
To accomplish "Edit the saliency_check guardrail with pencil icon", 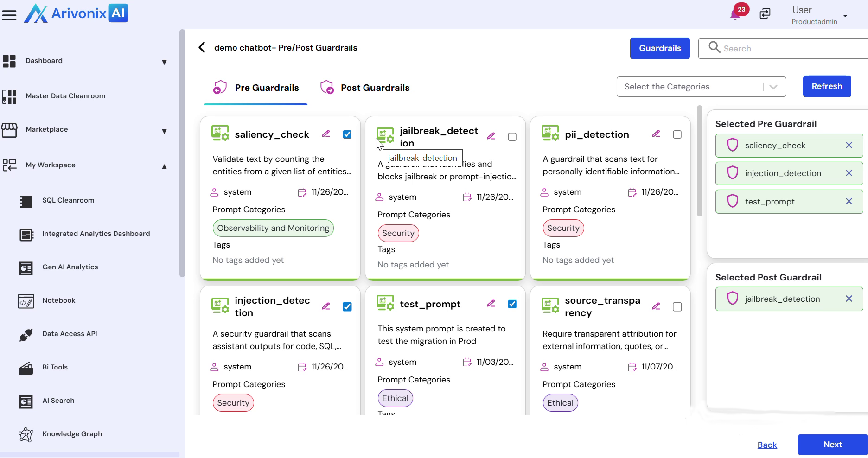I will click(x=326, y=134).
